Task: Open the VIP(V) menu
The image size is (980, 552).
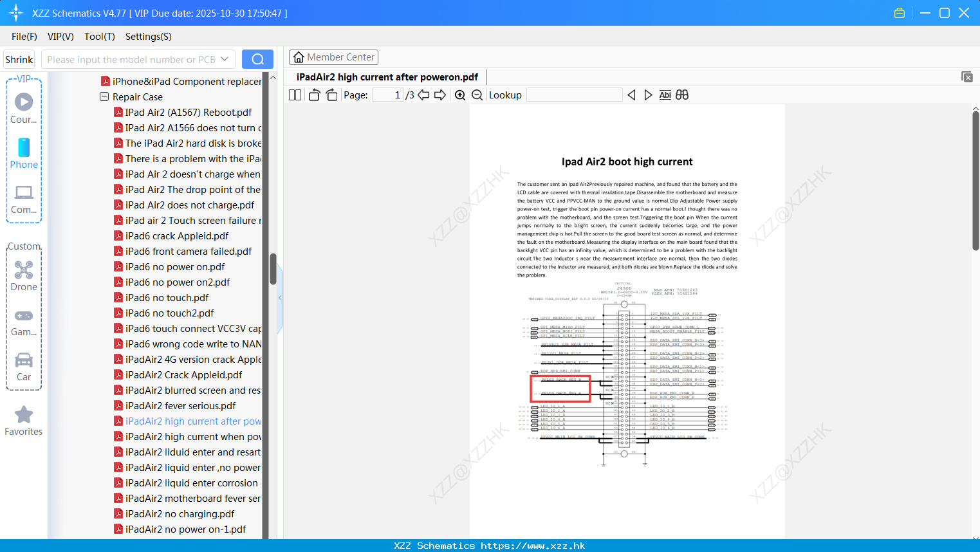Action: (60, 37)
